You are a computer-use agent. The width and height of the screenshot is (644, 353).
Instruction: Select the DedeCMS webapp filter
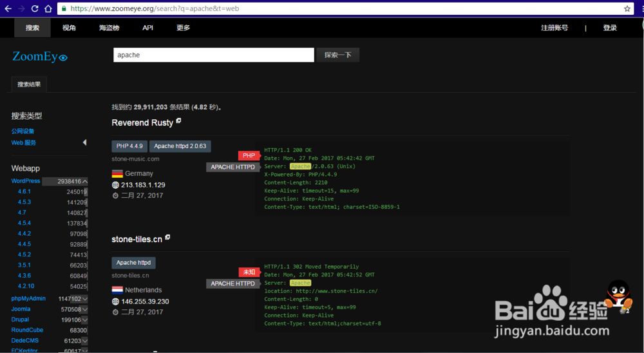24,341
